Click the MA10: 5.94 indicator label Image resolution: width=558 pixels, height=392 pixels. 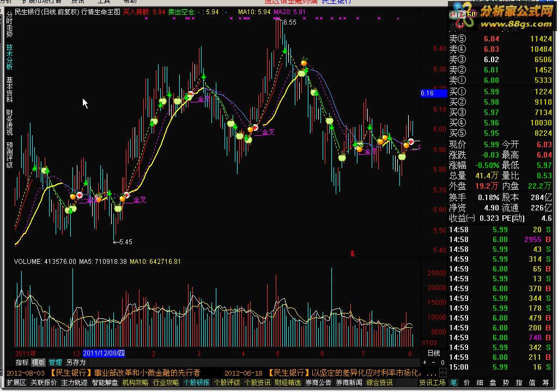pyautogui.click(x=254, y=12)
